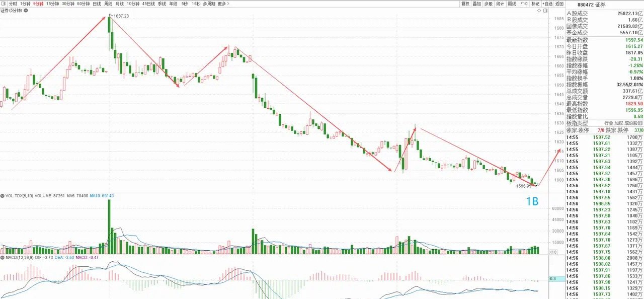Select the 30分钟 period tab
The width and height of the screenshot is (644, 299).
(x=68, y=4)
